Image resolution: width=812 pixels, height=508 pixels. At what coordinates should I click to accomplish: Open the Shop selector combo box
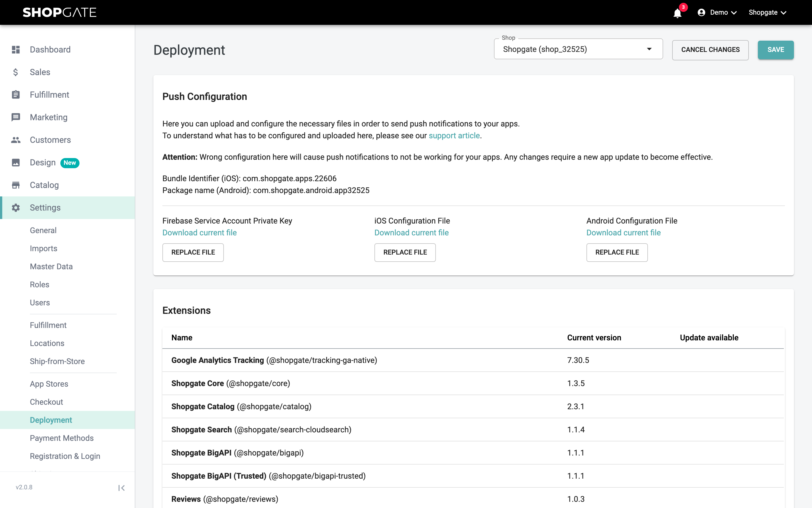[x=578, y=49]
